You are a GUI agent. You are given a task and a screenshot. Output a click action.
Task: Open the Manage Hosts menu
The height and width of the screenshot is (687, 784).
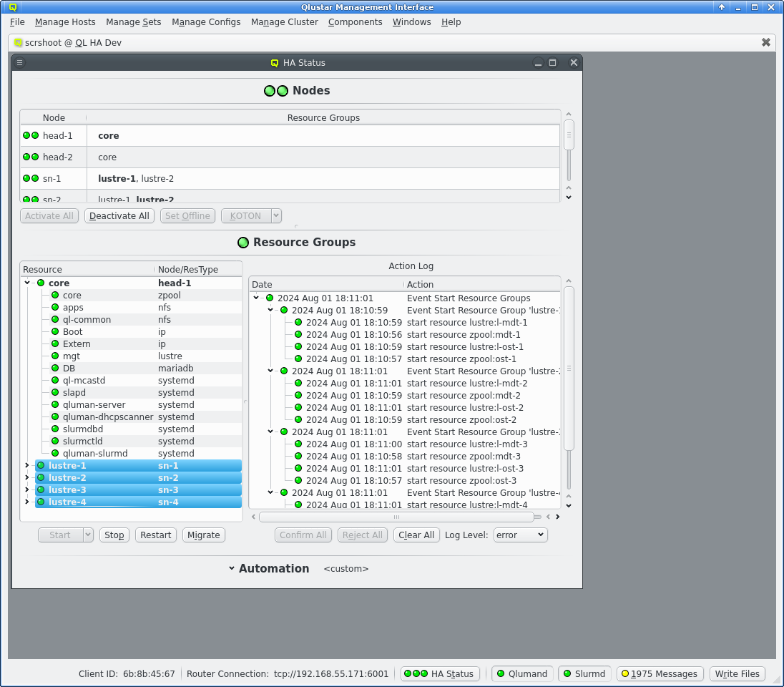click(x=65, y=22)
